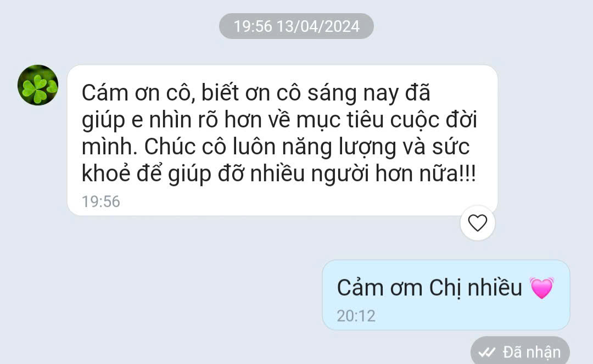Click the word "mình." in the message
This screenshot has height=364, width=593.
[110, 147]
